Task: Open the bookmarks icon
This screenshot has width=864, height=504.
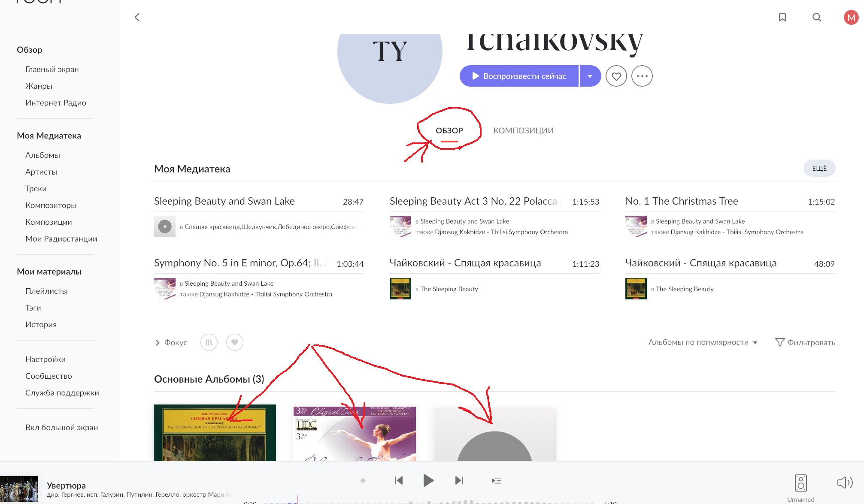Action: click(782, 17)
